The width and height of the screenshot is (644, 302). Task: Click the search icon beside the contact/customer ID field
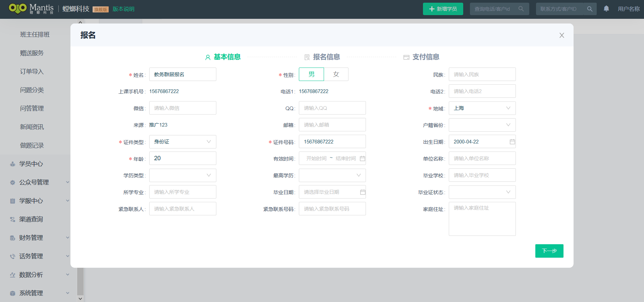click(x=590, y=9)
